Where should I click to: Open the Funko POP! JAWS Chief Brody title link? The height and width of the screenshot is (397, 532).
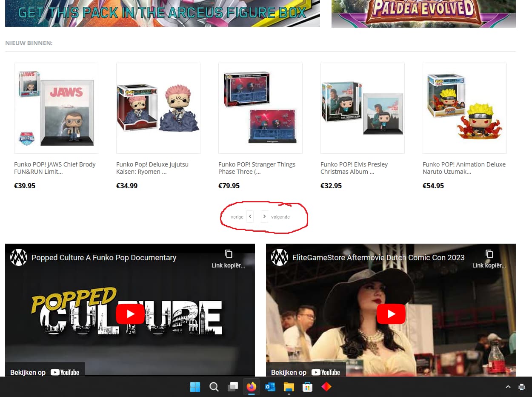click(x=55, y=168)
